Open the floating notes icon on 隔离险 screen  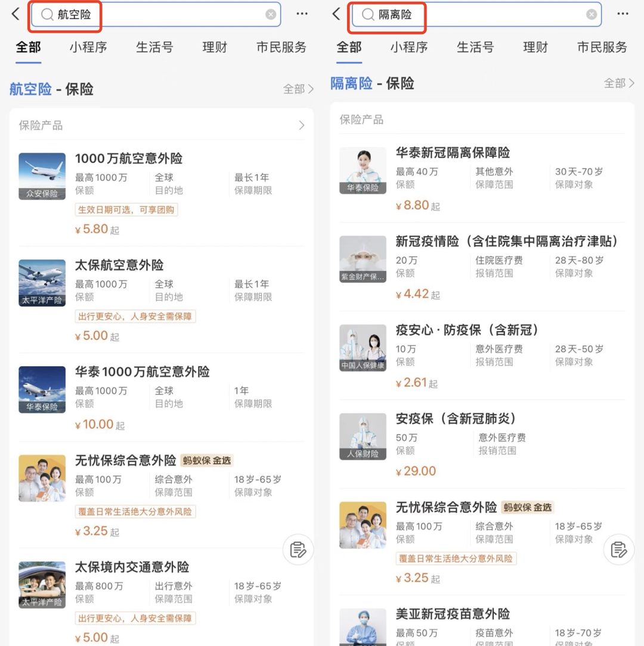[618, 549]
